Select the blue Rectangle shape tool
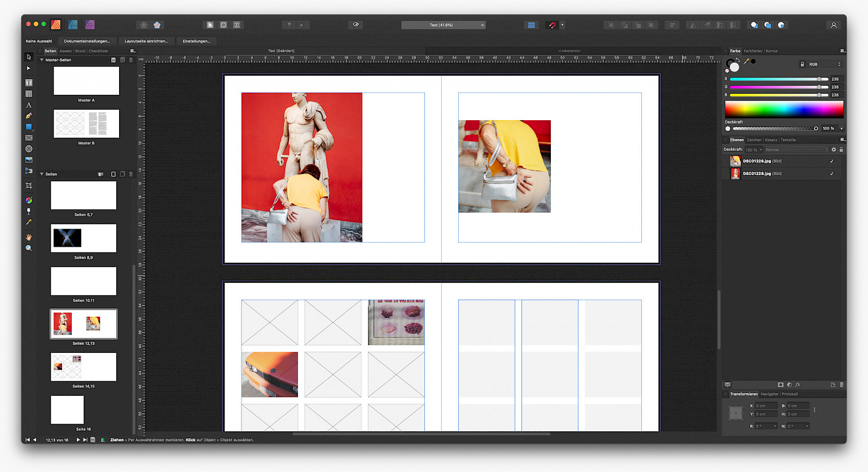The height and width of the screenshot is (472, 868). [29, 127]
